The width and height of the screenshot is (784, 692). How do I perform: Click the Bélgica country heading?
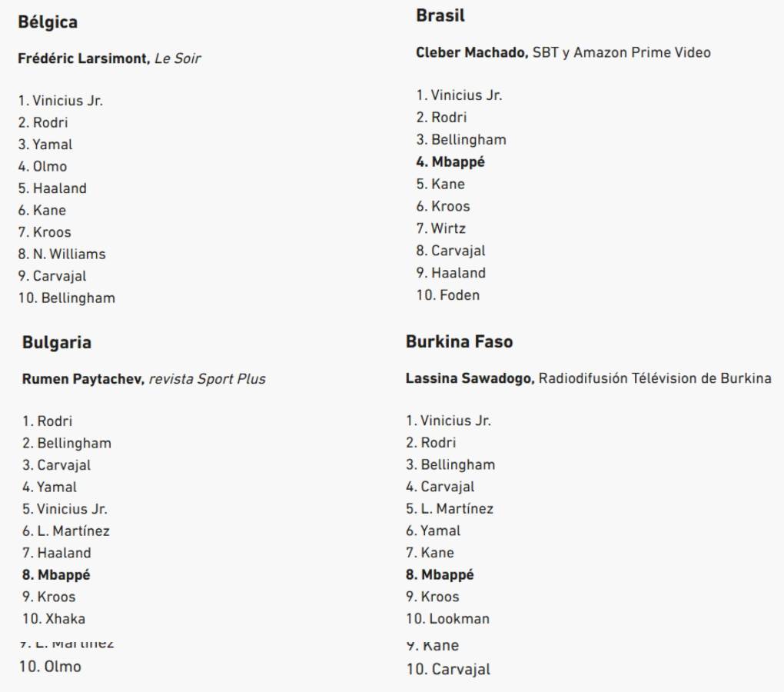click(48, 22)
